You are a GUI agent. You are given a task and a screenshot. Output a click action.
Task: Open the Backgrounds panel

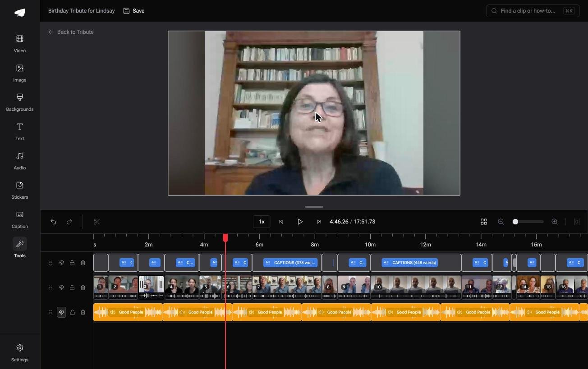[x=20, y=102]
